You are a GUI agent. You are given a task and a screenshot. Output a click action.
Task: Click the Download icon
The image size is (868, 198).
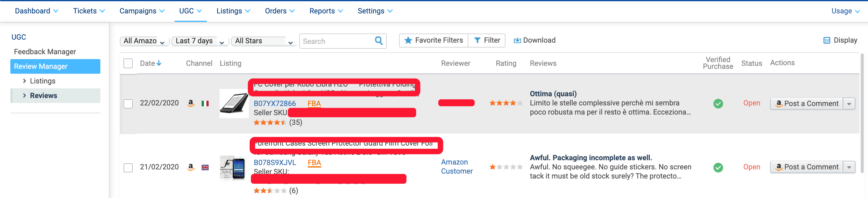[517, 41]
